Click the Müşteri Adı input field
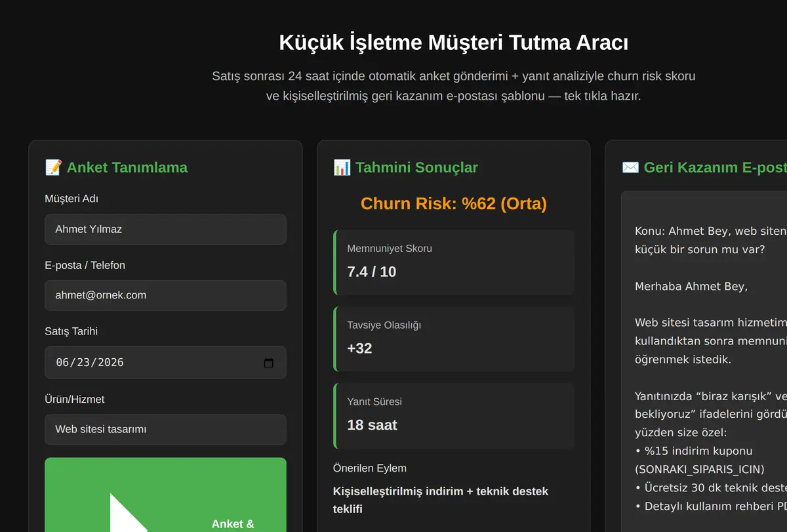 click(165, 230)
